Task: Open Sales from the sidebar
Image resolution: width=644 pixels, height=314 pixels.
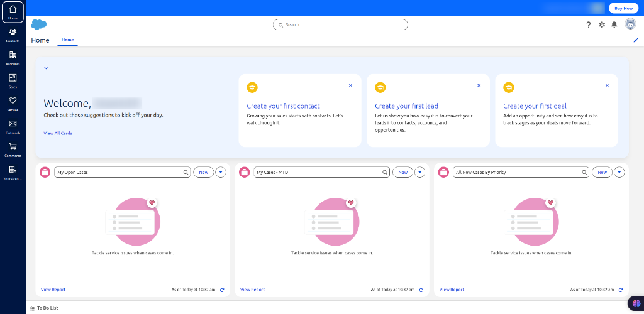Action: pos(13,81)
